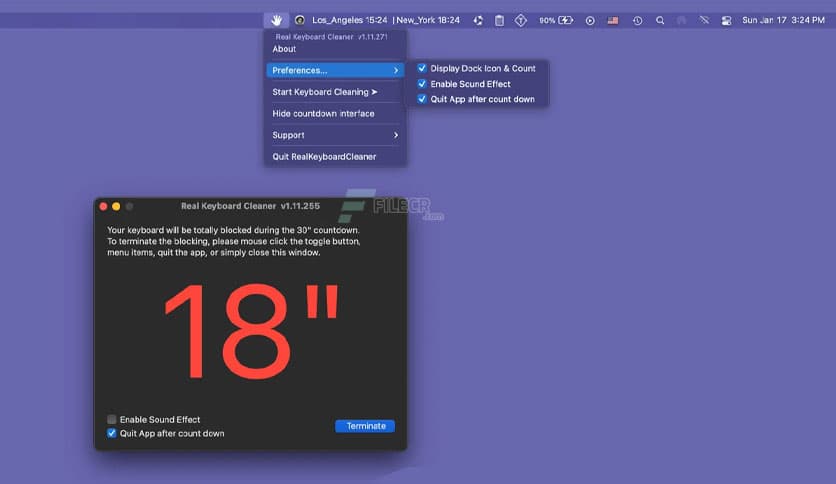Choose Quit RealKeyboardCleaner from menu

(x=324, y=157)
